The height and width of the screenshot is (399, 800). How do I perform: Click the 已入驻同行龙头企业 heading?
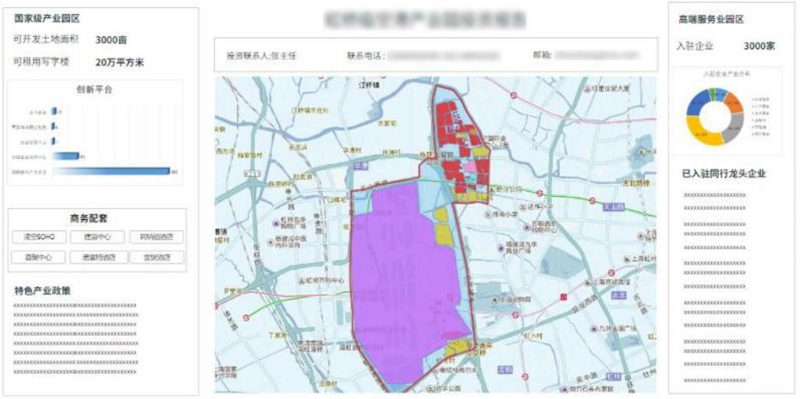click(x=724, y=174)
